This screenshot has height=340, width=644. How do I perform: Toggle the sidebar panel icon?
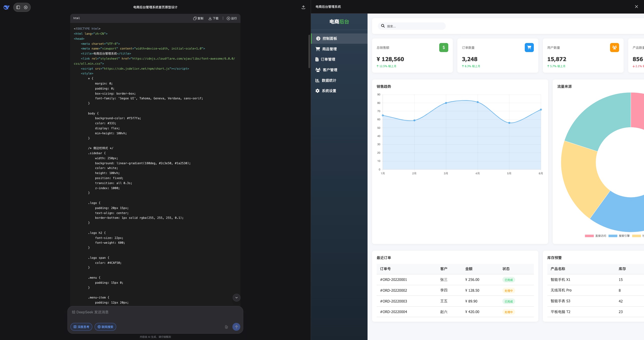point(18,7)
